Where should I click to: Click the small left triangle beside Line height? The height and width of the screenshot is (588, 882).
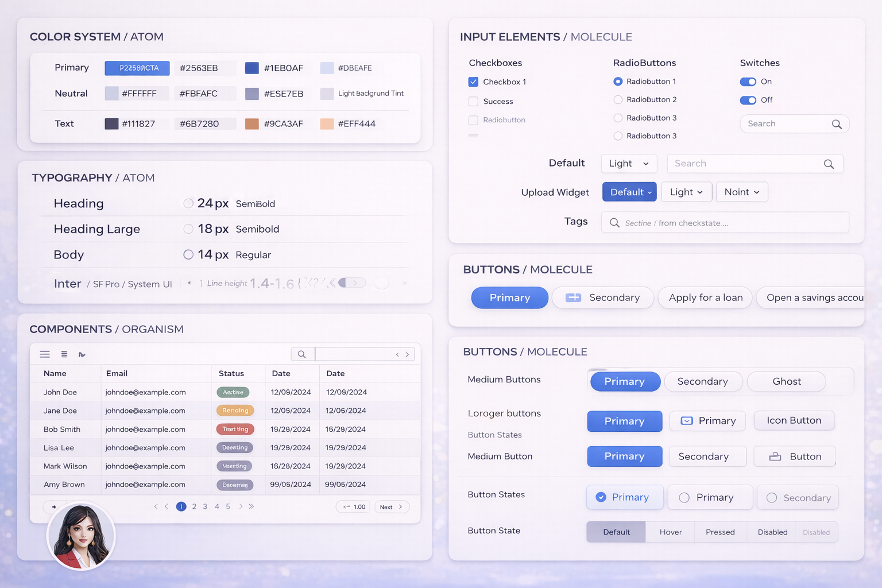pyautogui.click(x=189, y=283)
